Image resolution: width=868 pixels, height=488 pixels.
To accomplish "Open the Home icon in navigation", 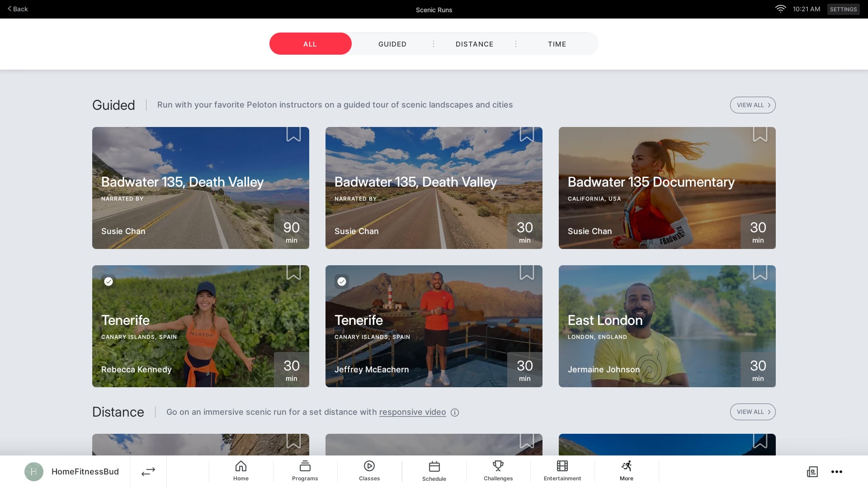I will tap(241, 466).
